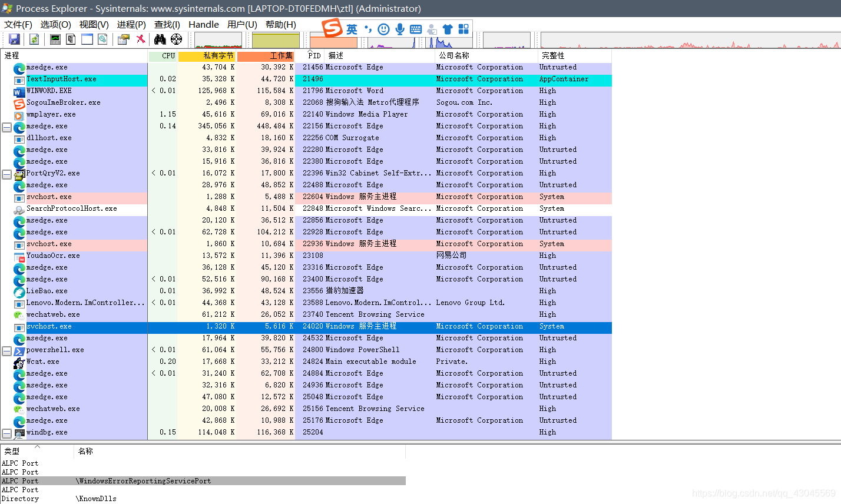This screenshot has height=504, width=841.
Task: Click the Kill Process red X icon
Action: coord(141,39)
